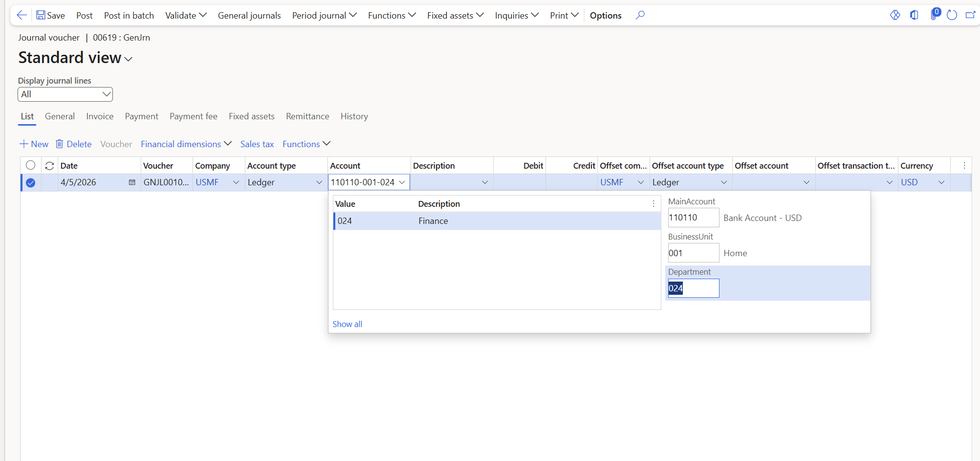This screenshot has height=461, width=980.
Task: Click the trash Delete icon
Action: point(60,144)
